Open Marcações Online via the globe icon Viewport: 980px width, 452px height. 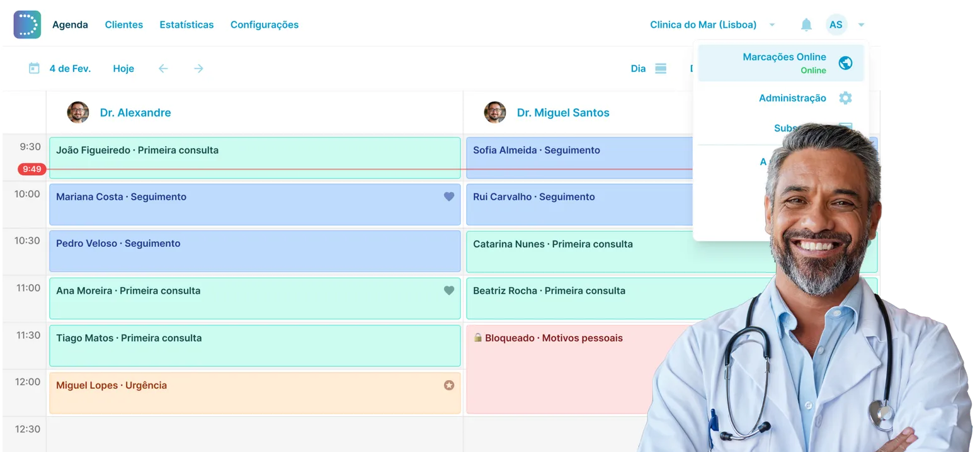845,63
